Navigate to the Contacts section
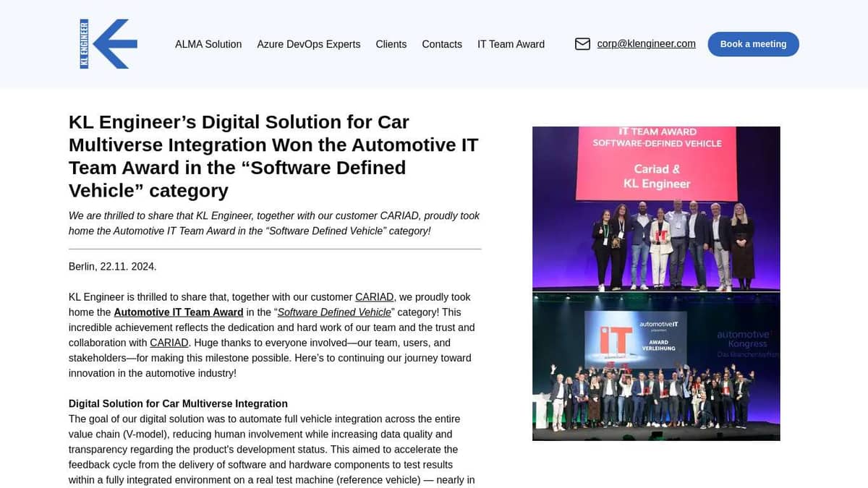 441,44
